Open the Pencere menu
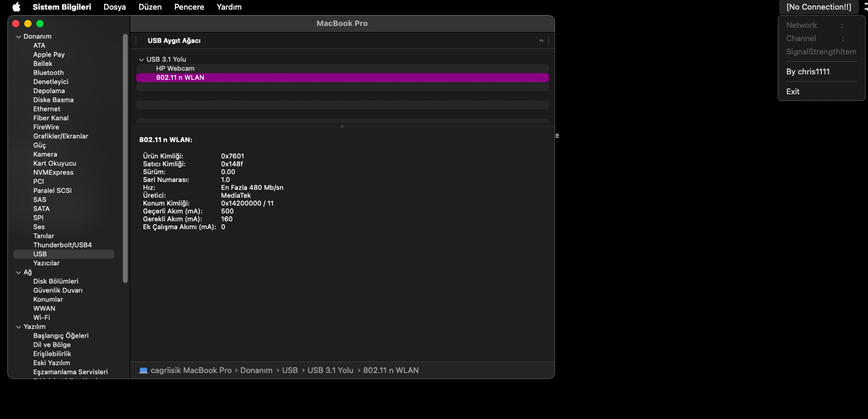 coord(189,7)
